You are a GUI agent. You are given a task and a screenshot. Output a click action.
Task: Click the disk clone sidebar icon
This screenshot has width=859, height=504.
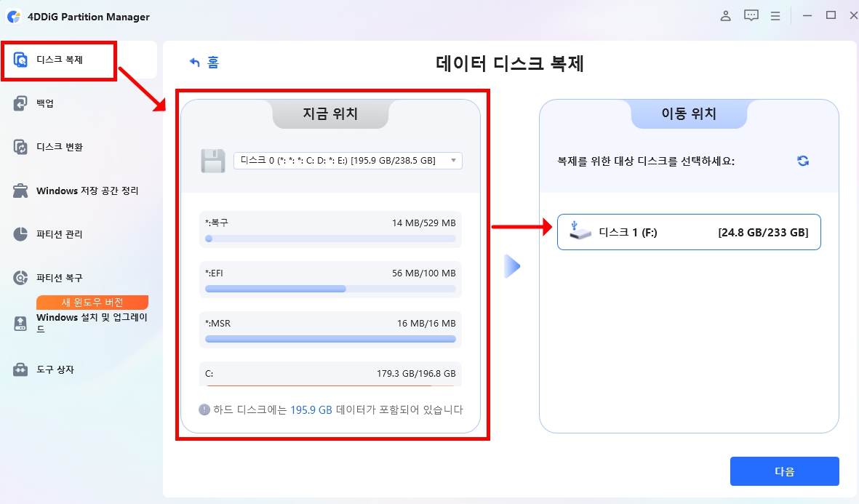coord(20,60)
